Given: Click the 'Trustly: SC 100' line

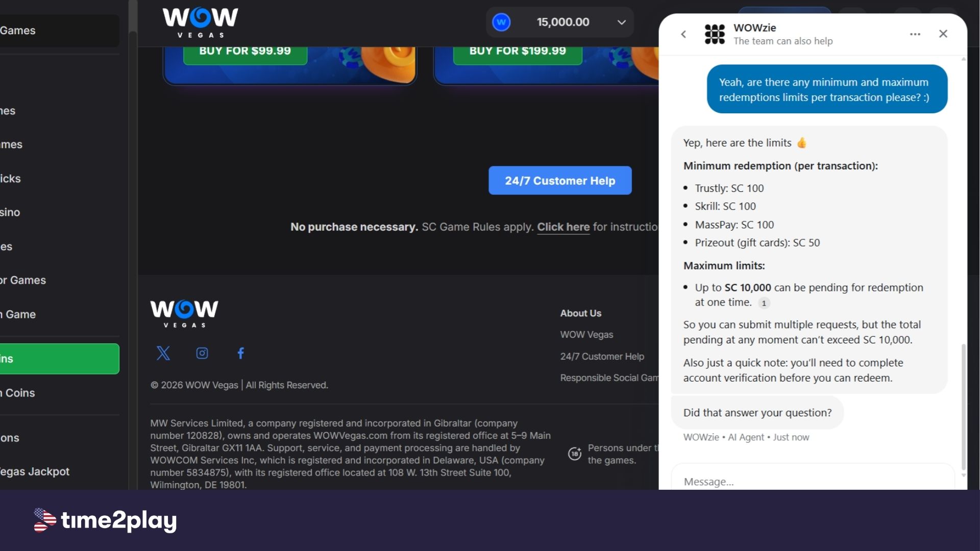Looking at the screenshot, I should (x=729, y=188).
